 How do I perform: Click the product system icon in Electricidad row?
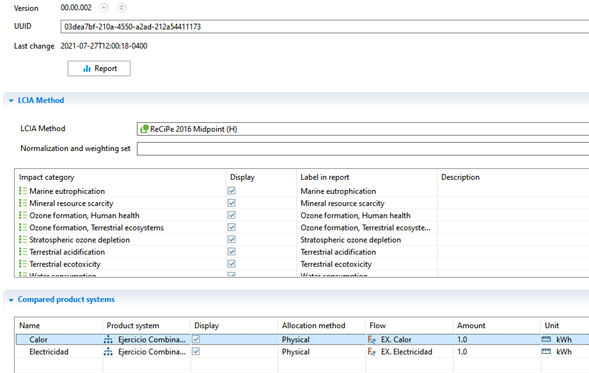[108, 352]
